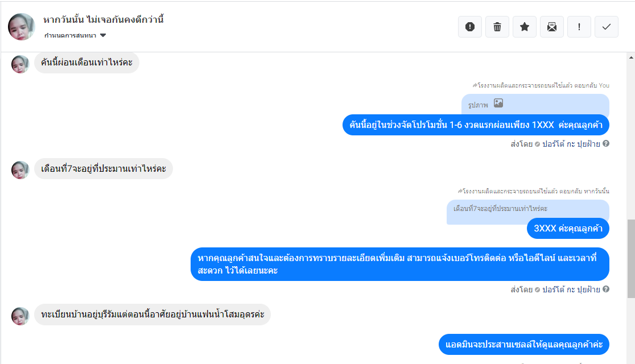This screenshot has width=635, height=364.
Task: Mark conversation as spam with the alert icon
Action: [x=470, y=27]
